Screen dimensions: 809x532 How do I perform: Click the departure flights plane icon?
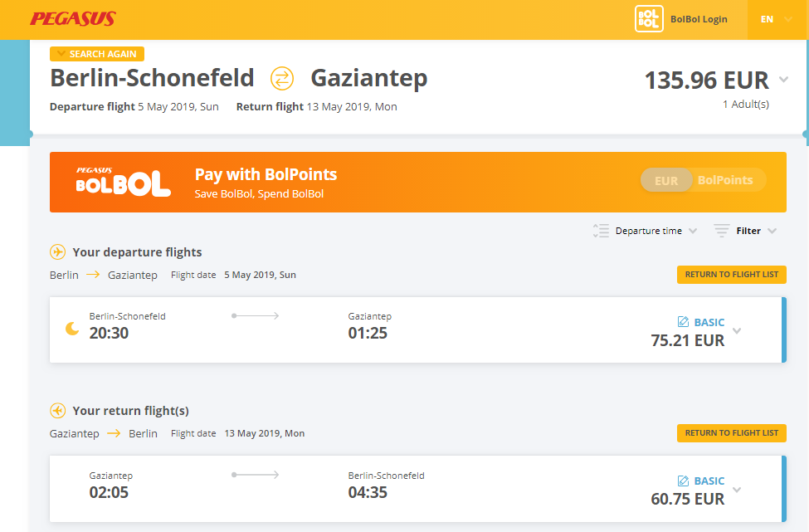57,252
